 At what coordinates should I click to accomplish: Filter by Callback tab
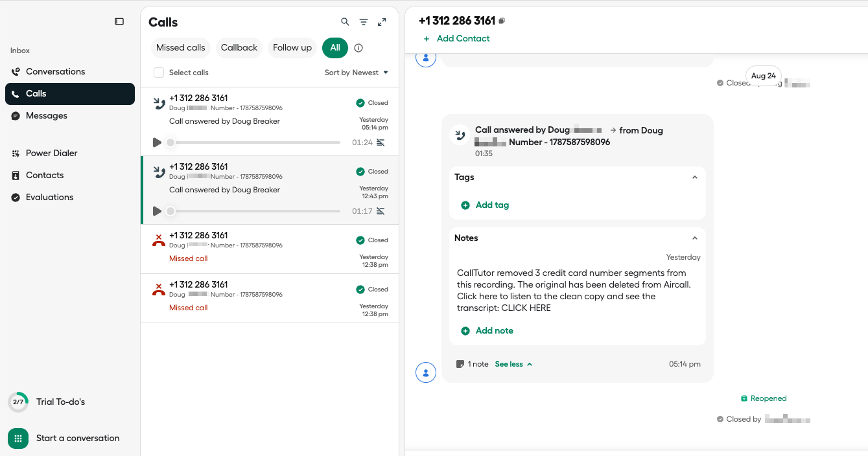click(x=239, y=48)
